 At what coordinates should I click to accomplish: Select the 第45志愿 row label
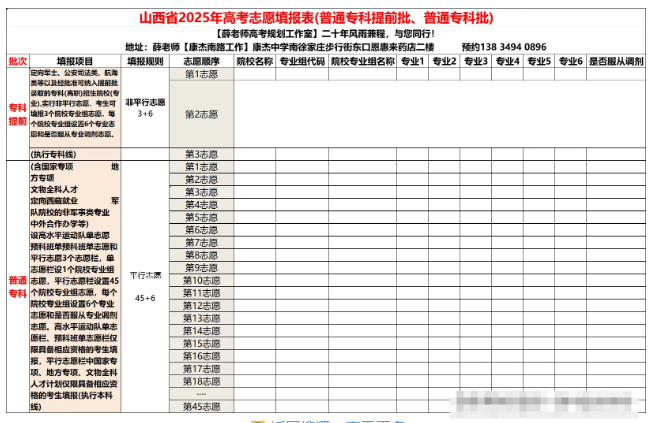(x=202, y=406)
